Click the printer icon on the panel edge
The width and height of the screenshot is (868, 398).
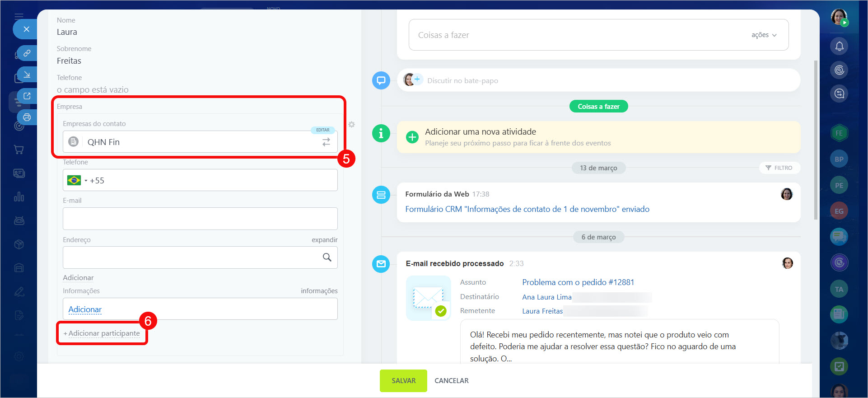[x=27, y=117]
